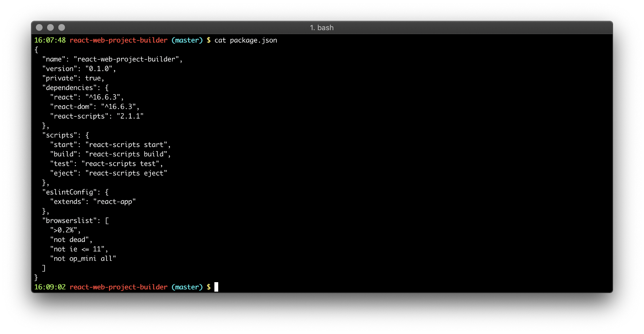
Task: Click the "cat package.json" command text
Action: 246,40
